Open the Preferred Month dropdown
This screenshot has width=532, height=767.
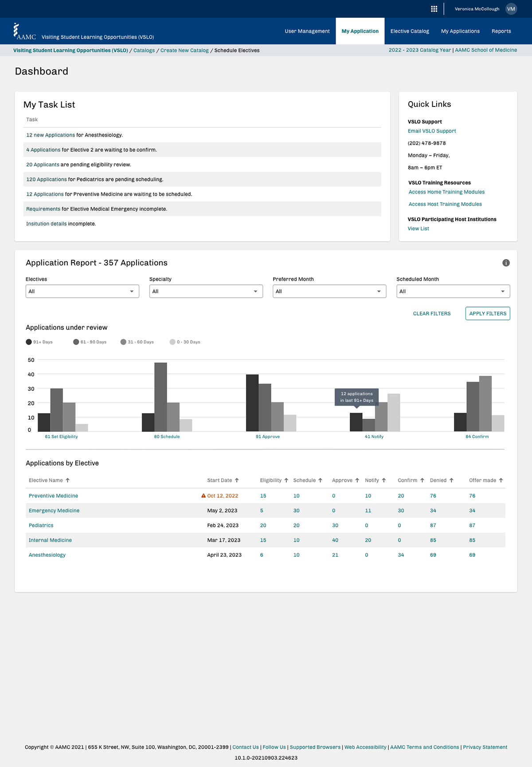[329, 291]
